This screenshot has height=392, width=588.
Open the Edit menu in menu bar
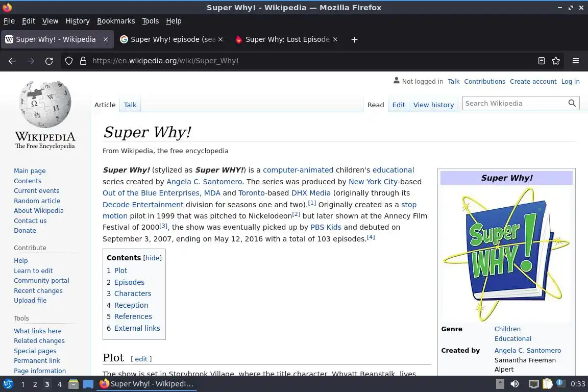point(29,21)
